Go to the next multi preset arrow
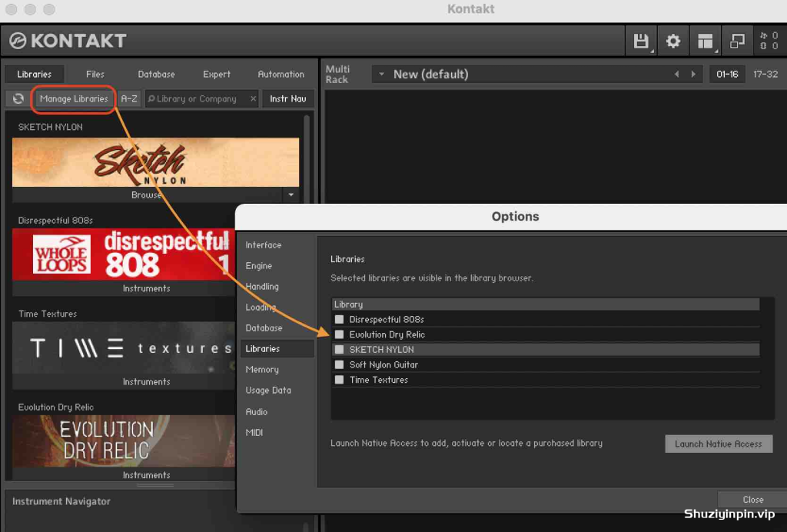Screen dimensions: 787x532 tap(693, 75)
